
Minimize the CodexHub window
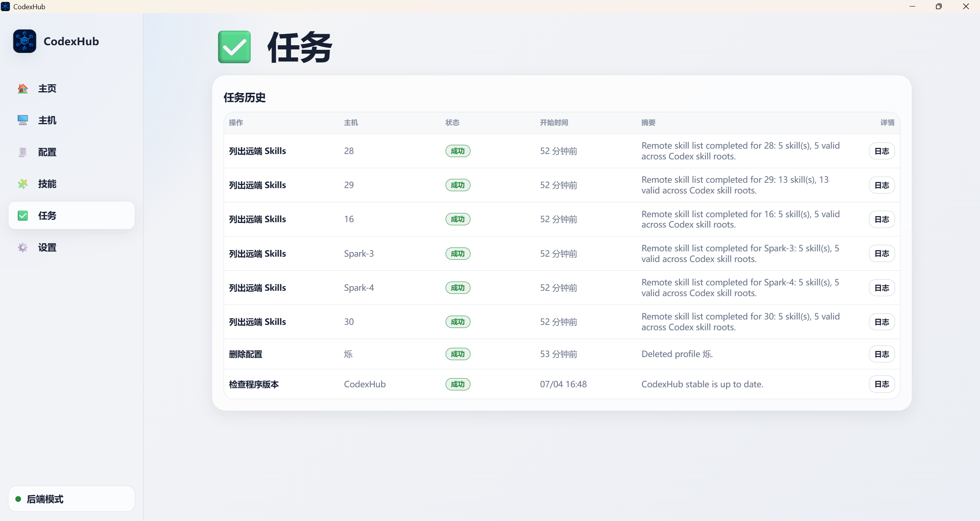912,7
